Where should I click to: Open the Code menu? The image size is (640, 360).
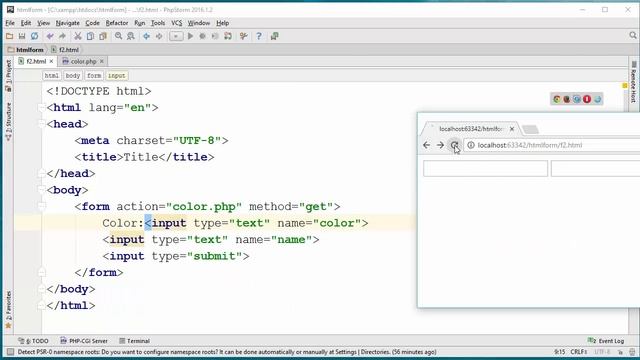tap(92, 23)
